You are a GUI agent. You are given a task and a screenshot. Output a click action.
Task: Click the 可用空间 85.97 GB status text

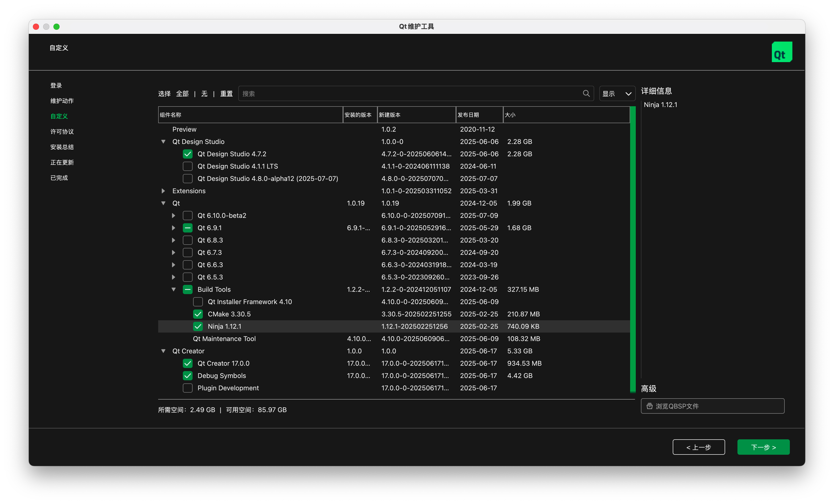[x=256, y=410]
